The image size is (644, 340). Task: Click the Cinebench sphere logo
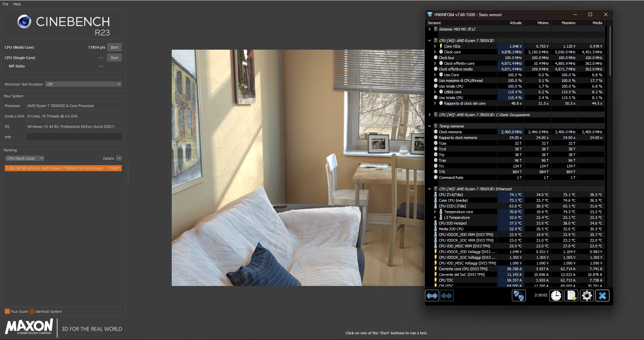click(24, 22)
